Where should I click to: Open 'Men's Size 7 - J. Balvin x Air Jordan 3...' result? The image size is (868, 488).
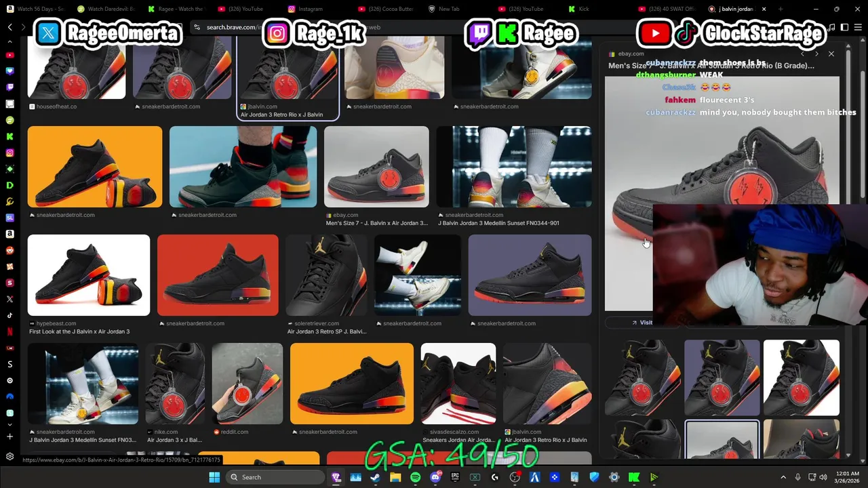(x=377, y=223)
